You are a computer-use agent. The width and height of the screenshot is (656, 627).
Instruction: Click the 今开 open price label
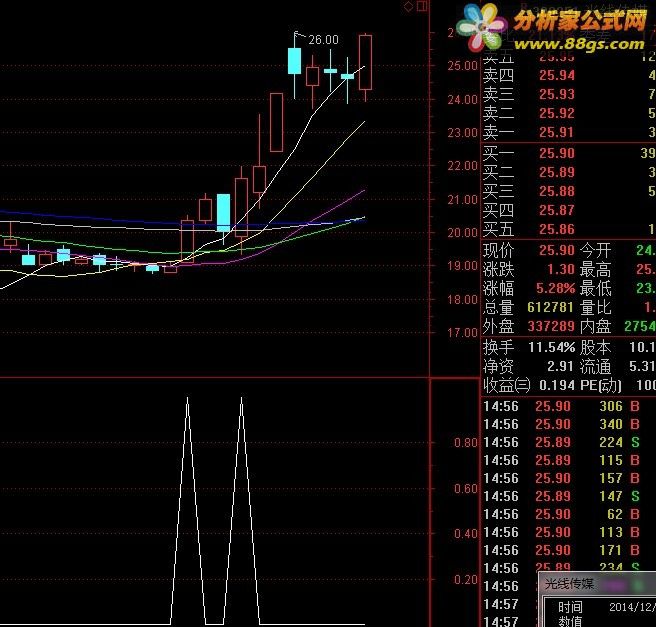pos(595,251)
